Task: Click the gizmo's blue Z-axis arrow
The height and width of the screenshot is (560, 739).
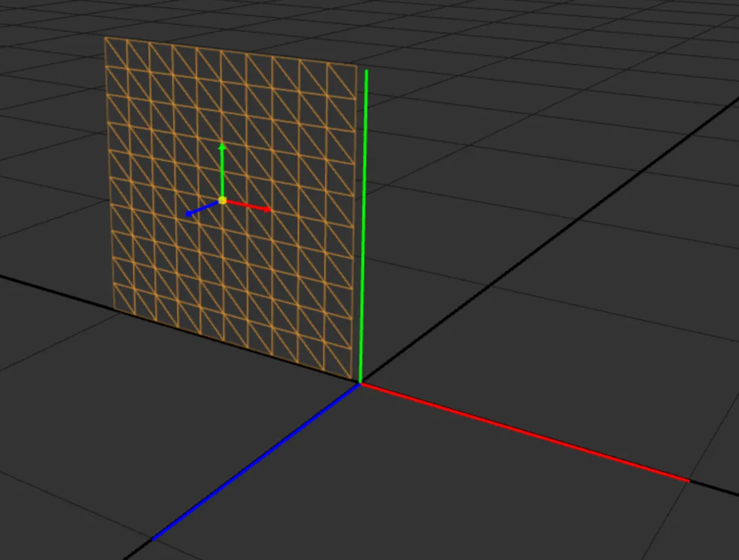Action: [203, 209]
